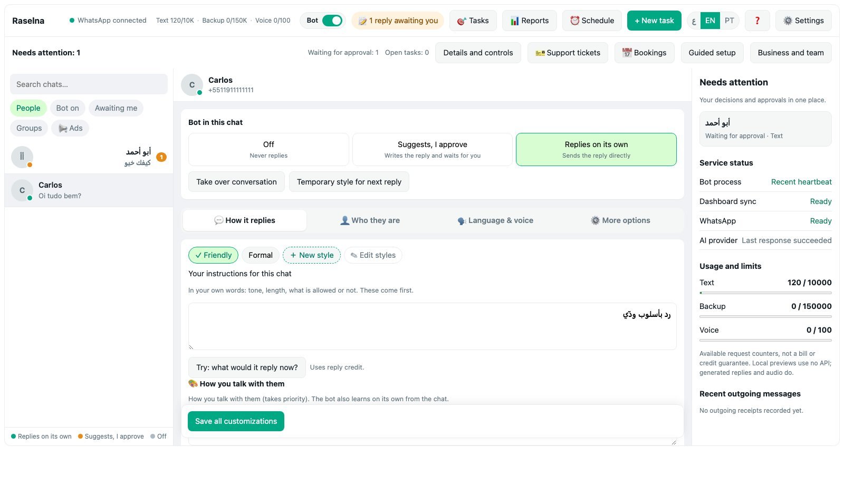Screen dimensions: 844x504
Task: Open the More options tab
Action: [620, 220]
